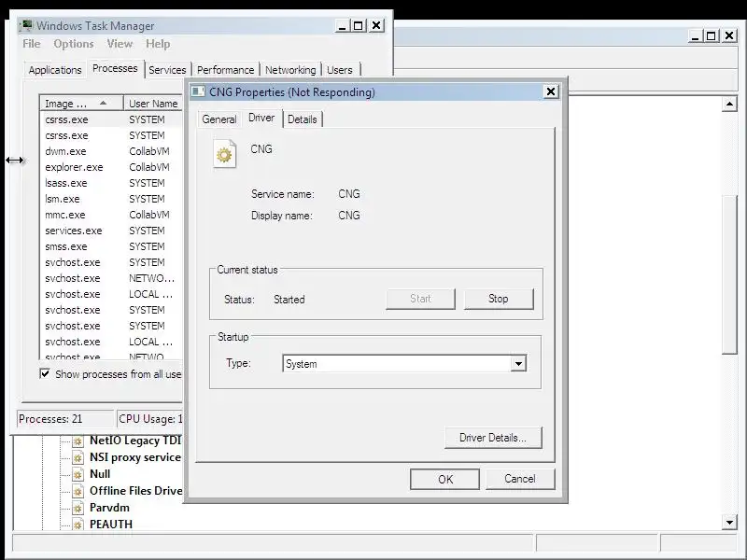Viewport: 747px width, 560px height.
Task: Select the Parvdm driver icon
Action: tap(78, 508)
